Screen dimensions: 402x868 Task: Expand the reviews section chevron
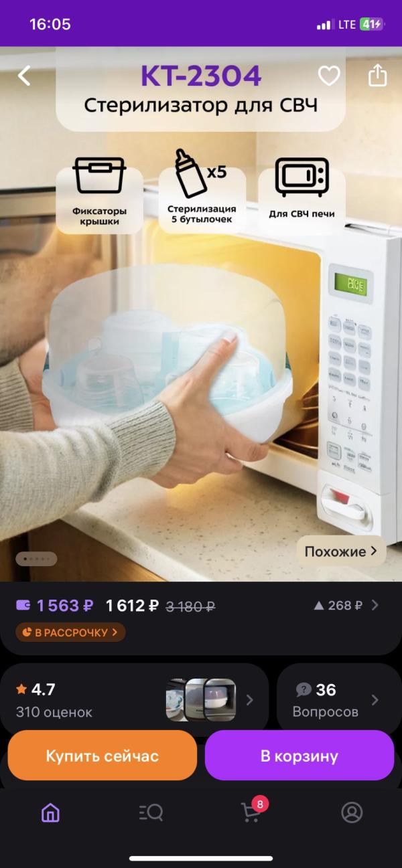coord(249,700)
